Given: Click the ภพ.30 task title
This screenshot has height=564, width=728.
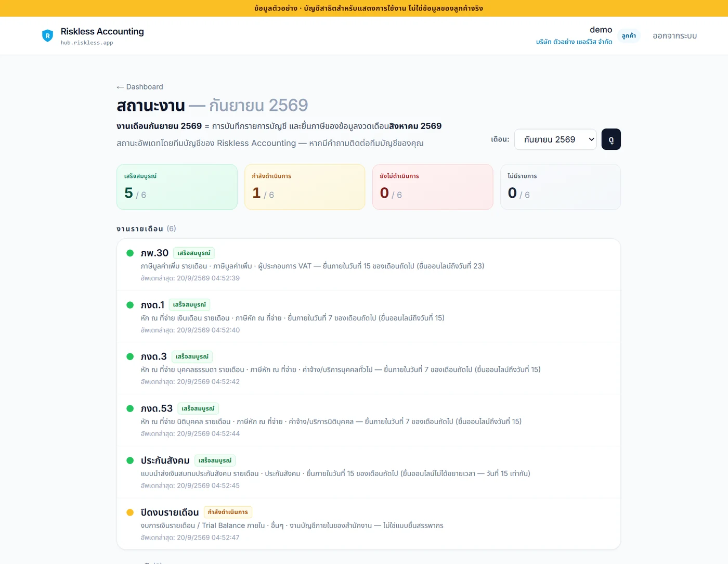Looking at the screenshot, I should [x=154, y=253].
